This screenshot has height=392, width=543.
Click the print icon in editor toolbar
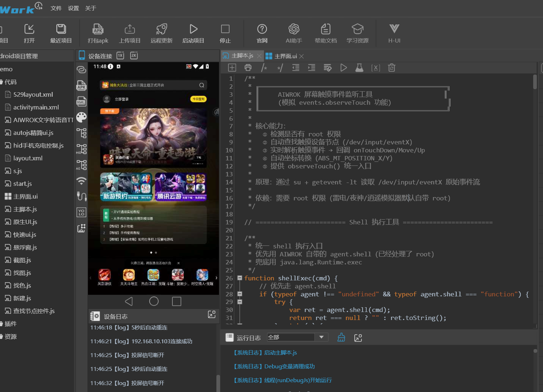(x=248, y=68)
